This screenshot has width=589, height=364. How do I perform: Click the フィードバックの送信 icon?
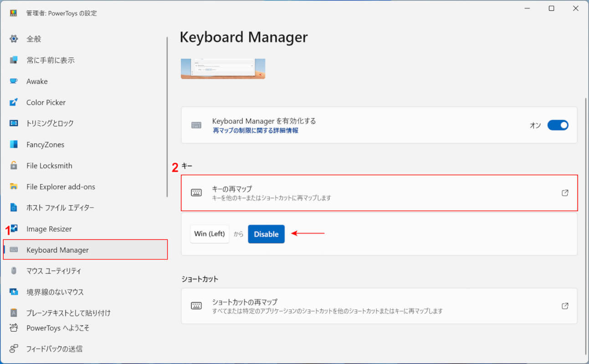[14, 349]
